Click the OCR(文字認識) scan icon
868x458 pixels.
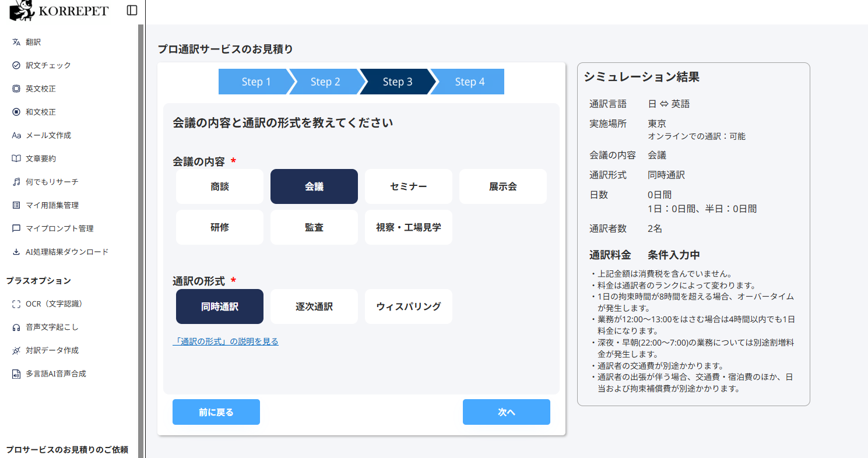click(x=16, y=304)
